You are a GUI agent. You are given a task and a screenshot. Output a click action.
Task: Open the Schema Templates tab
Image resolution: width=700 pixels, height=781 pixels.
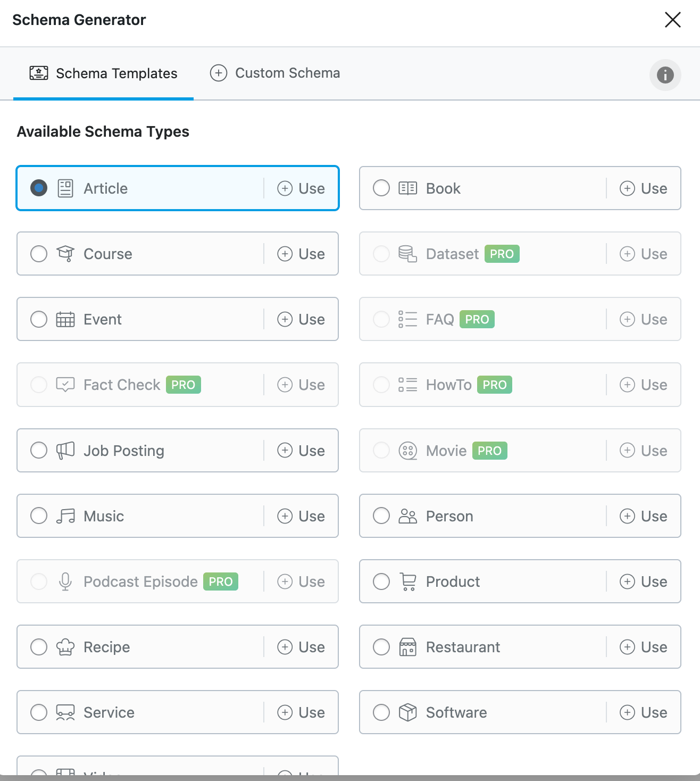[x=103, y=73]
